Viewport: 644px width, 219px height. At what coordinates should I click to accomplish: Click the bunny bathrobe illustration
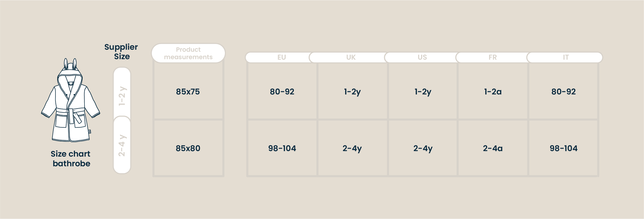(x=71, y=100)
